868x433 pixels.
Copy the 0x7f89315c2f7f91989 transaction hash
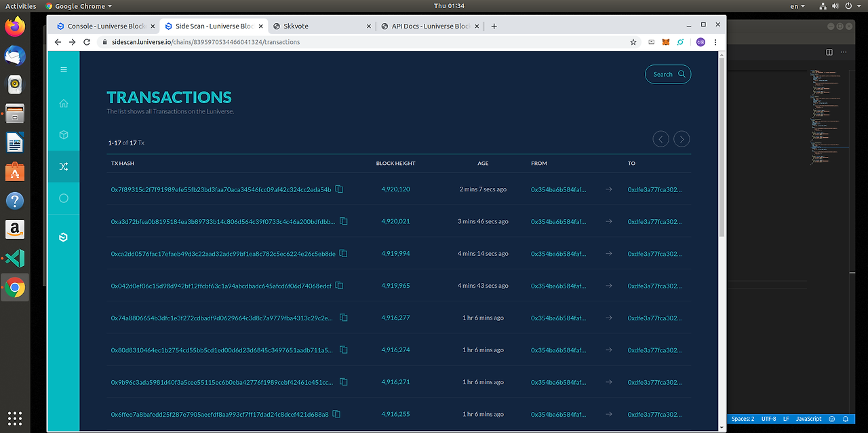click(339, 189)
